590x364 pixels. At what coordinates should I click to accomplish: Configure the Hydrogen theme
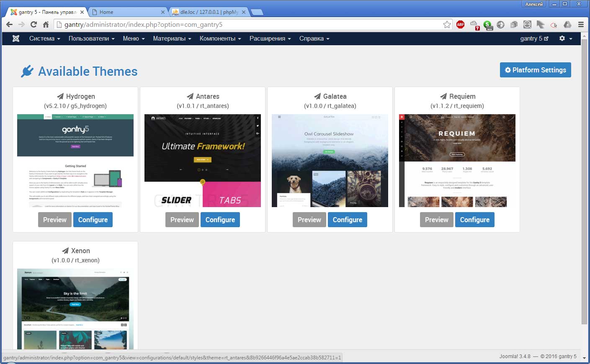(x=93, y=220)
